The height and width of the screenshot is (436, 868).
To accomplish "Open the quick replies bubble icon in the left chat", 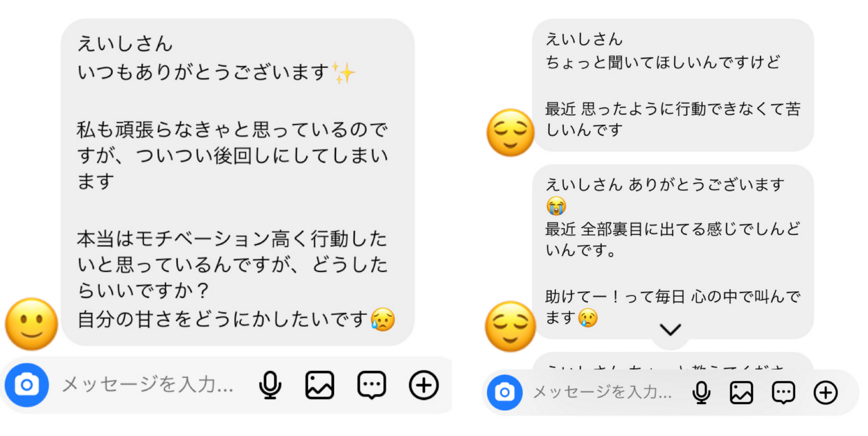I will pos(371,385).
